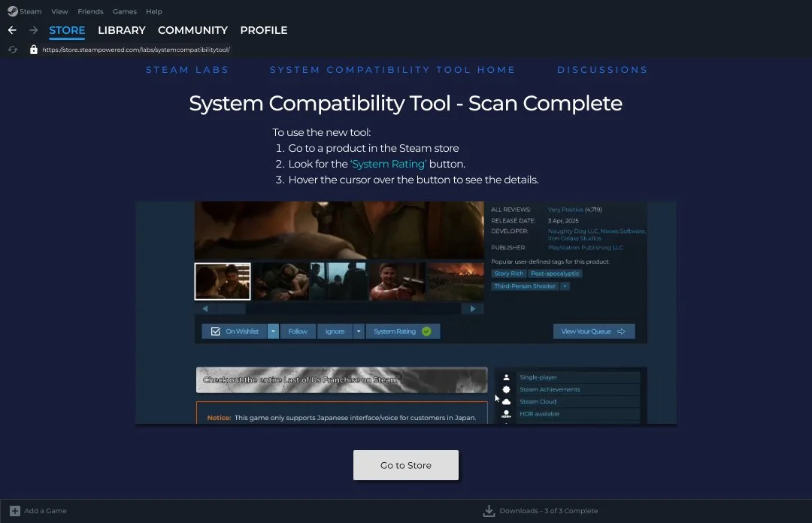Click the store URL address field
The height and width of the screenshot is (523, 812).
coord(136,50)
